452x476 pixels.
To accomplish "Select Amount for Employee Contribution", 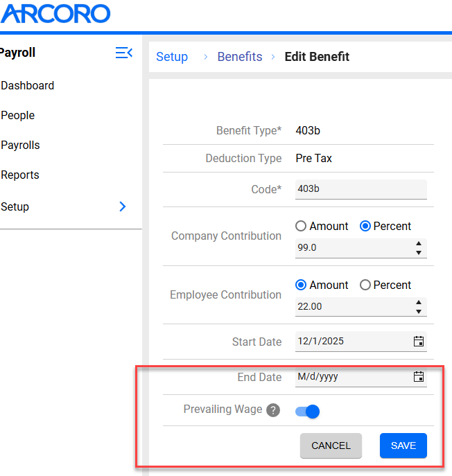I will [x=301, y=285].
